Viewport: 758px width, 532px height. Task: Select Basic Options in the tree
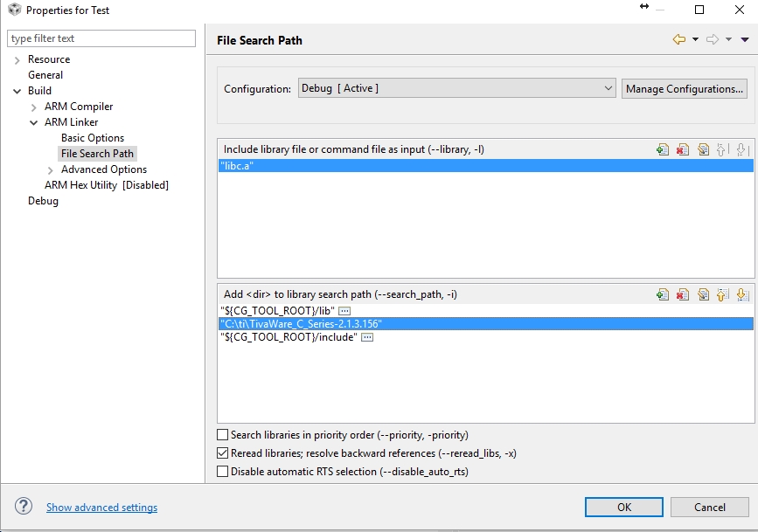pos(93,138)
